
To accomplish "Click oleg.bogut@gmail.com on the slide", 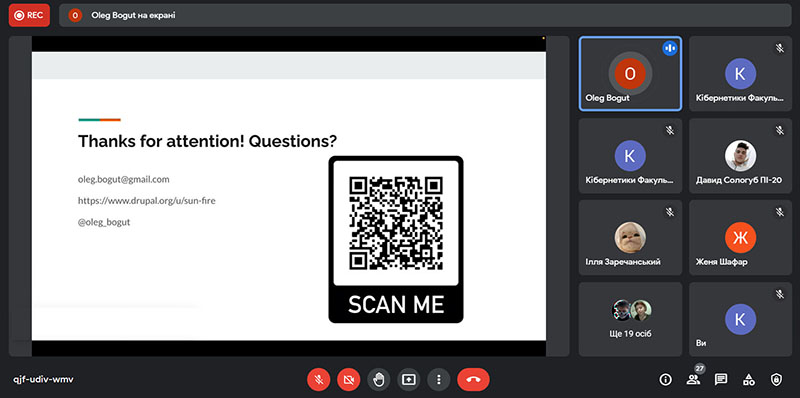I will pos(123,180).
